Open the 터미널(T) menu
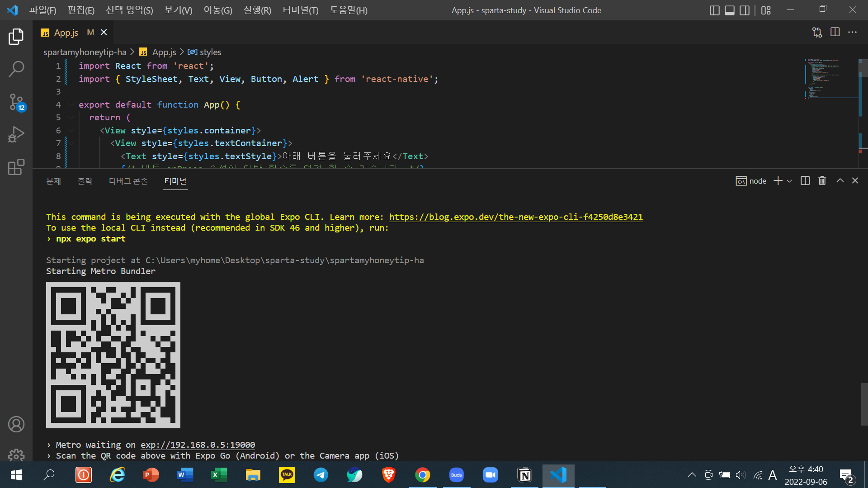Screen dimensions: 868x488 click(x=301, y=10)
